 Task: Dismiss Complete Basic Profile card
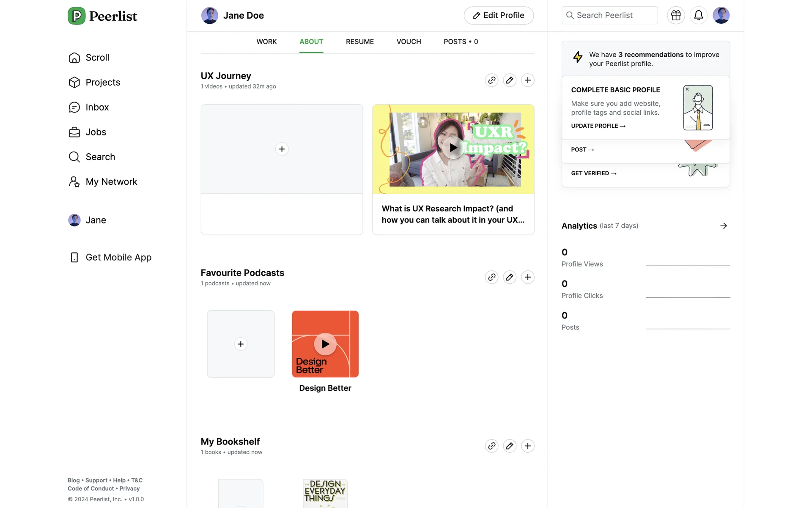click(687, 89)
